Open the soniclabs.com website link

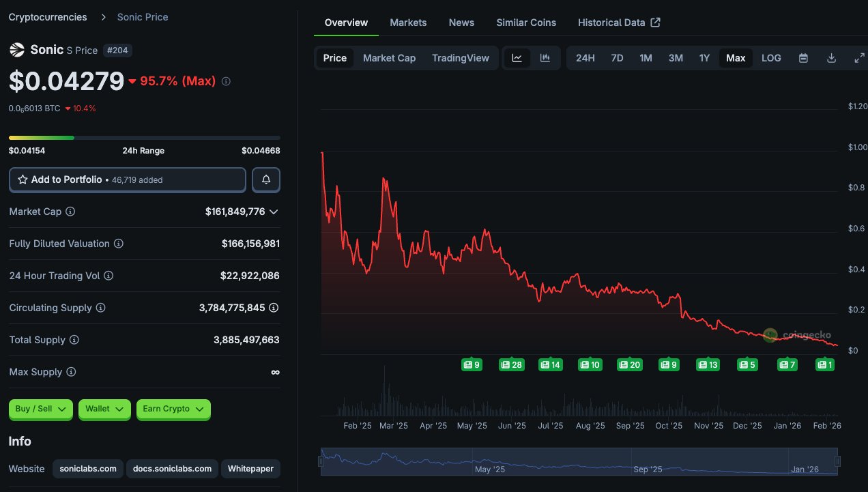tap(89, 469)
